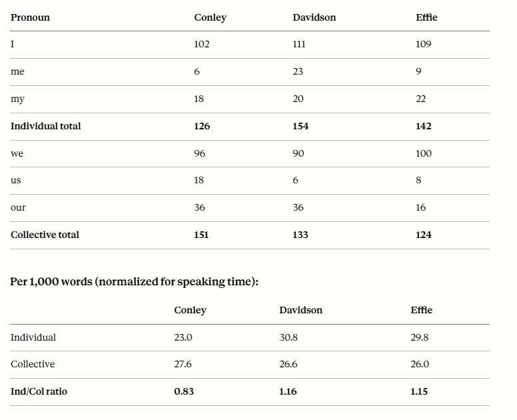Select Davidson's 'me' count of 23
The height and width of the screenshot is (420, 517).
point(298,71)
